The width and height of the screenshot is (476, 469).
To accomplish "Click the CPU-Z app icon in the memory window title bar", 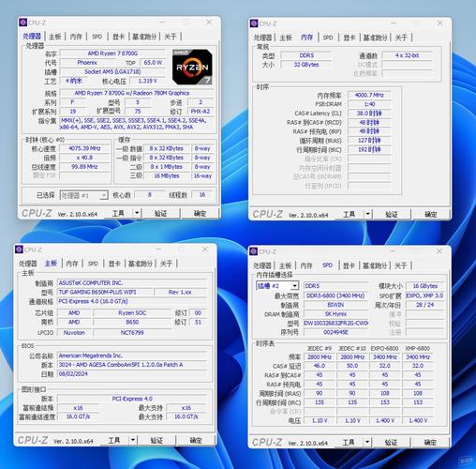I will pos(254,23).
